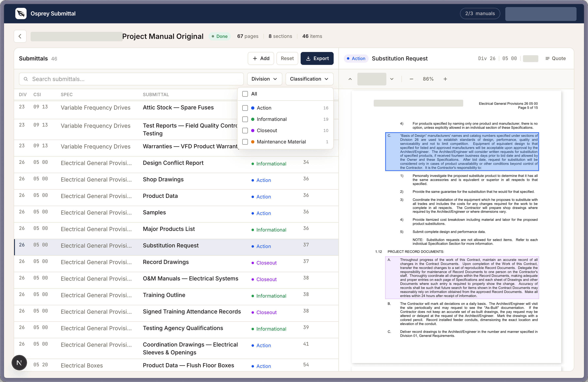This screenshot has height=382, width=588.
Task: Select the Training Outline row
Action: pos(176,297)
